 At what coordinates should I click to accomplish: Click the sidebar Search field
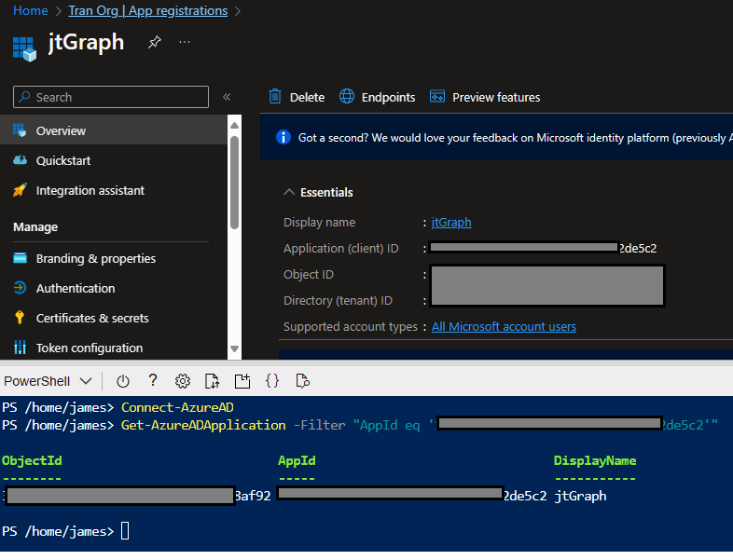pos(111,97)
